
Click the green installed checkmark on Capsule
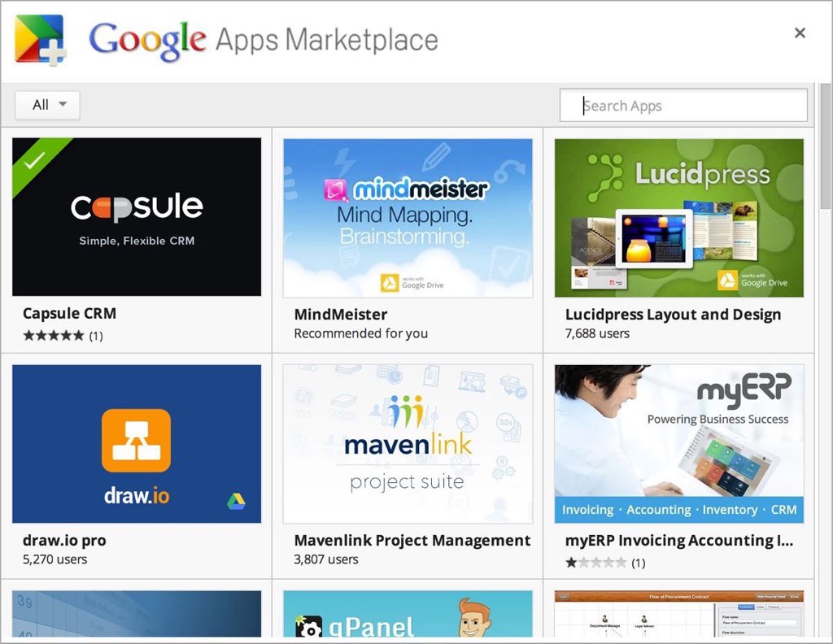click(33, 159)
